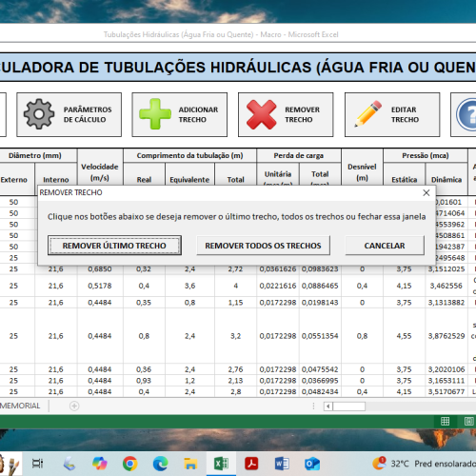The image size is (476, 476).
Task: Click the Pressão (mca) header
Action: tap(426, 155)
